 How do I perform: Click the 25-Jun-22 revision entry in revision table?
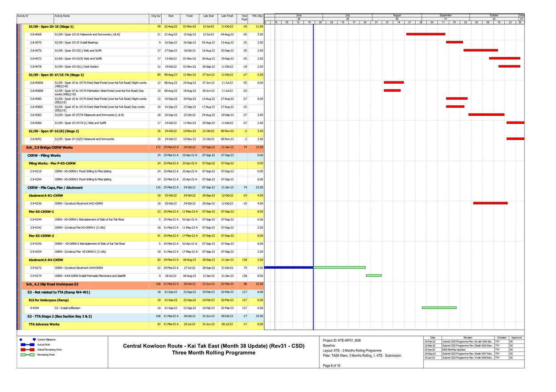(x=430, y=358)
